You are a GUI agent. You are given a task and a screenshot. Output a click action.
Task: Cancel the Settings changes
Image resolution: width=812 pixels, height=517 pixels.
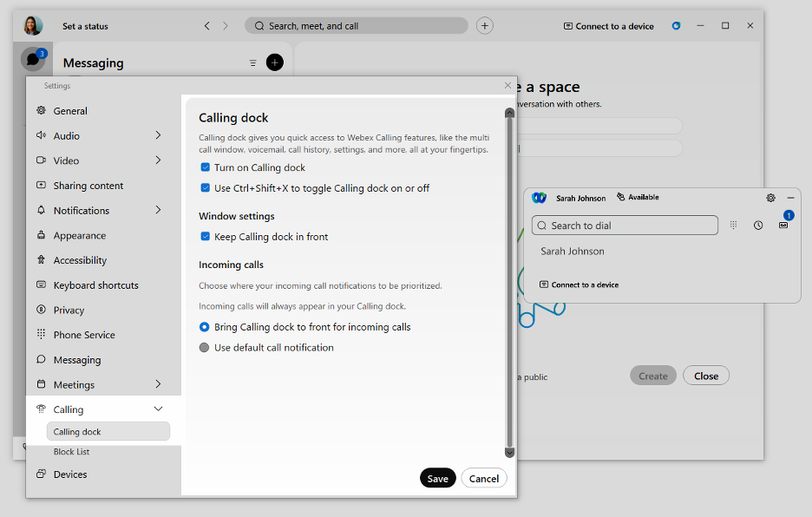tap(484, 478)
